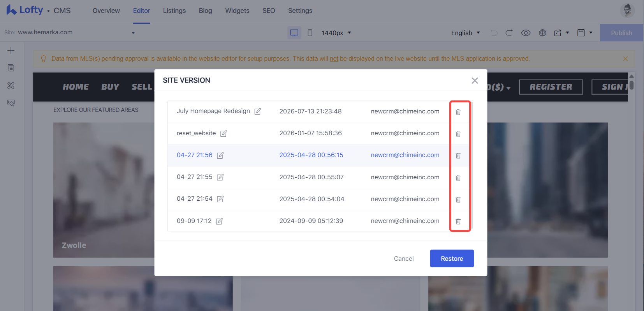Click the HOME navigation item
The image size is (644, 311).
point(76,87)
